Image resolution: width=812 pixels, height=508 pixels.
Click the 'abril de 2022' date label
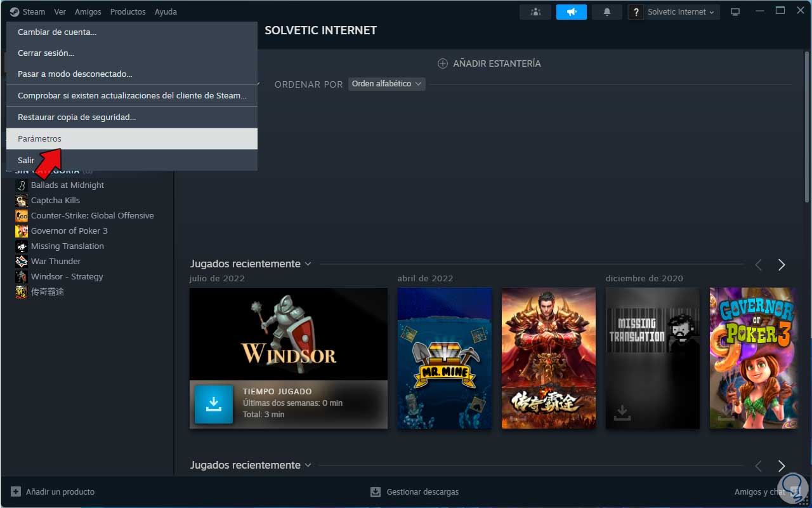click(426, 279)
